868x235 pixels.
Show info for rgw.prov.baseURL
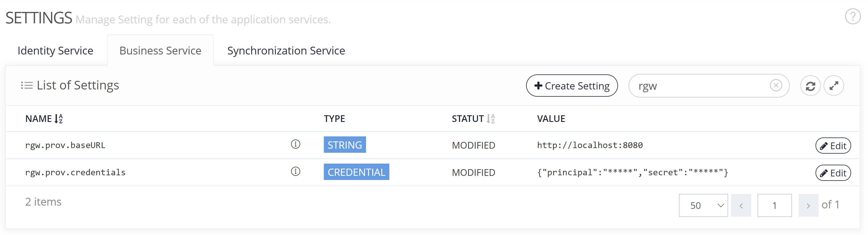click(x=296, y=145)
